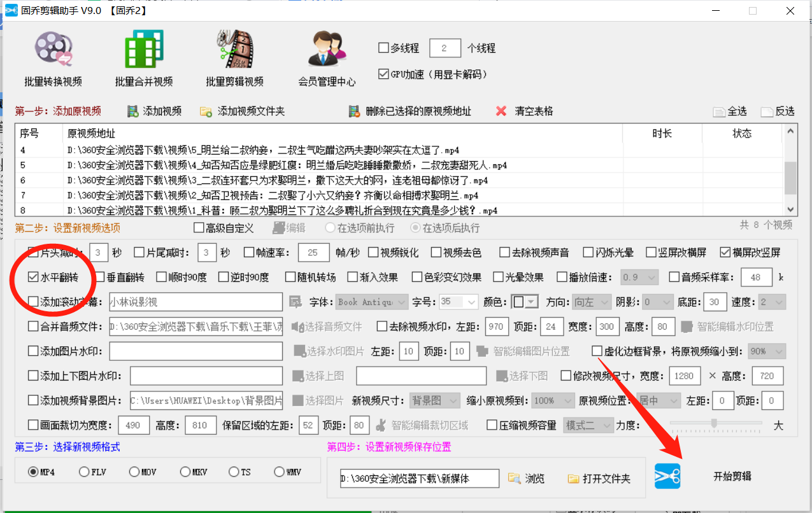Click the 浏览 folder icon

514,478
